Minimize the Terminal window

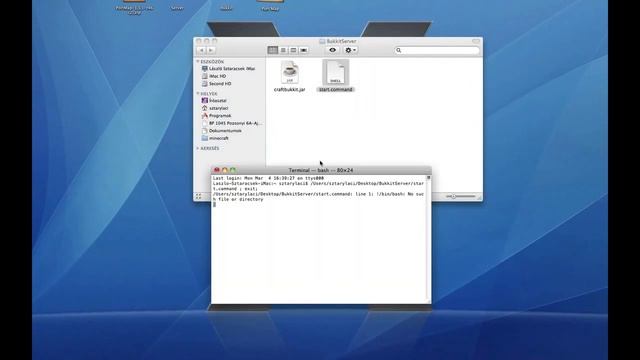coord(224,170)
